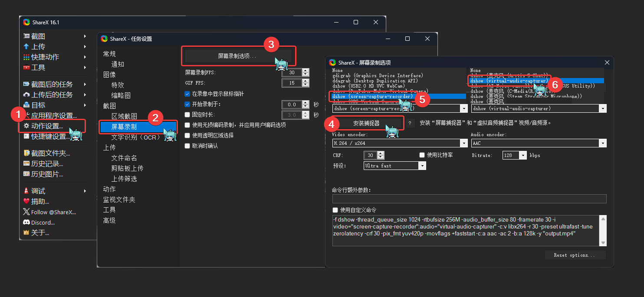The image size is (644, 297).
Task: Click the 截图后的任务 icon
Action: pos(26,84)
